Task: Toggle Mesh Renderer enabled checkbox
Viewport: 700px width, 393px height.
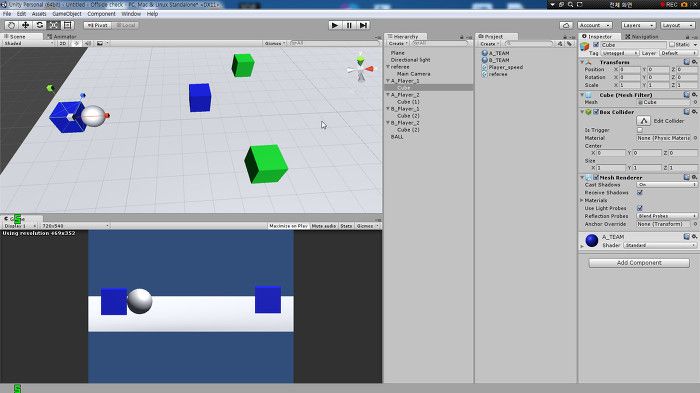Action: pos(596,177)
